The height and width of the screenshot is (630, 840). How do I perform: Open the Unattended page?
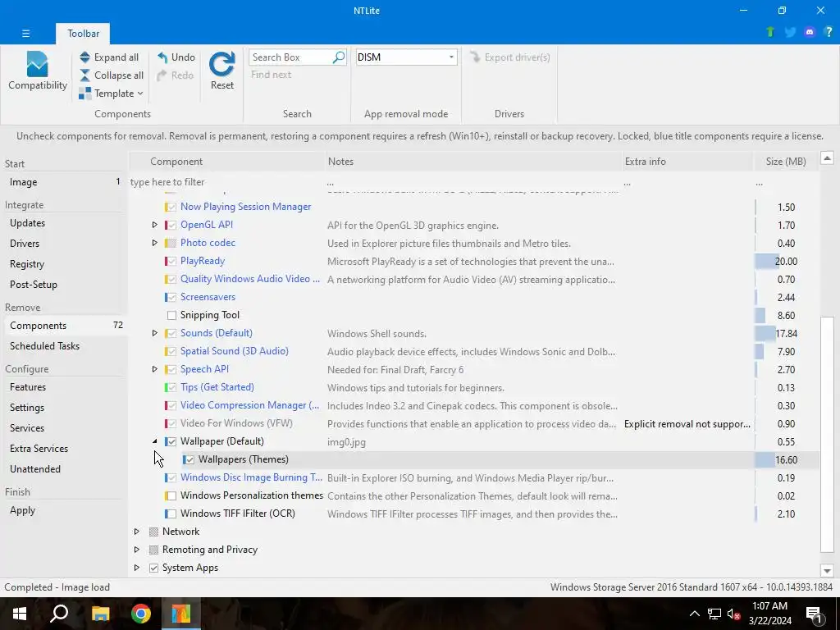pos(64,469)
